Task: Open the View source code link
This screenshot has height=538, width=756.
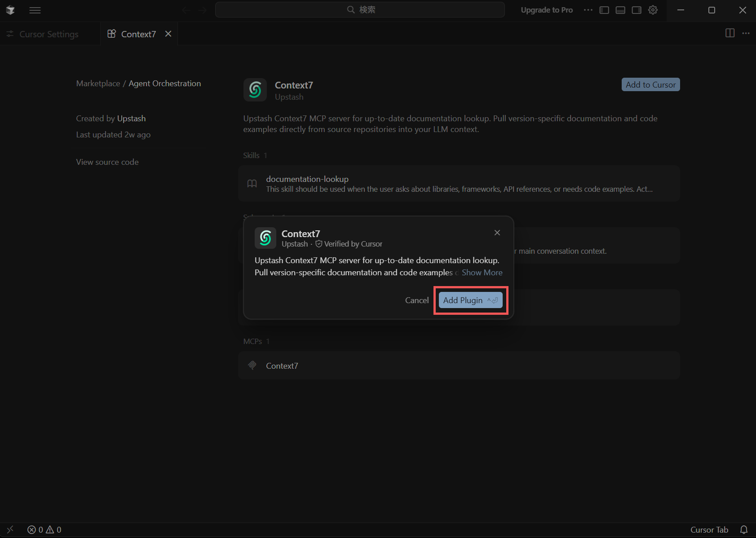Action: click(107, 162)
